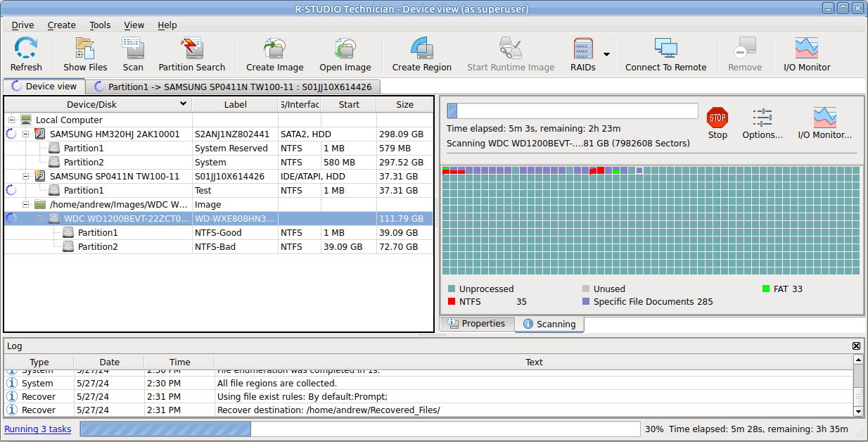This screenshot has width=868, height=442.
Task: Collapse the WDC WD1200BEVT node
Action: 39,218
